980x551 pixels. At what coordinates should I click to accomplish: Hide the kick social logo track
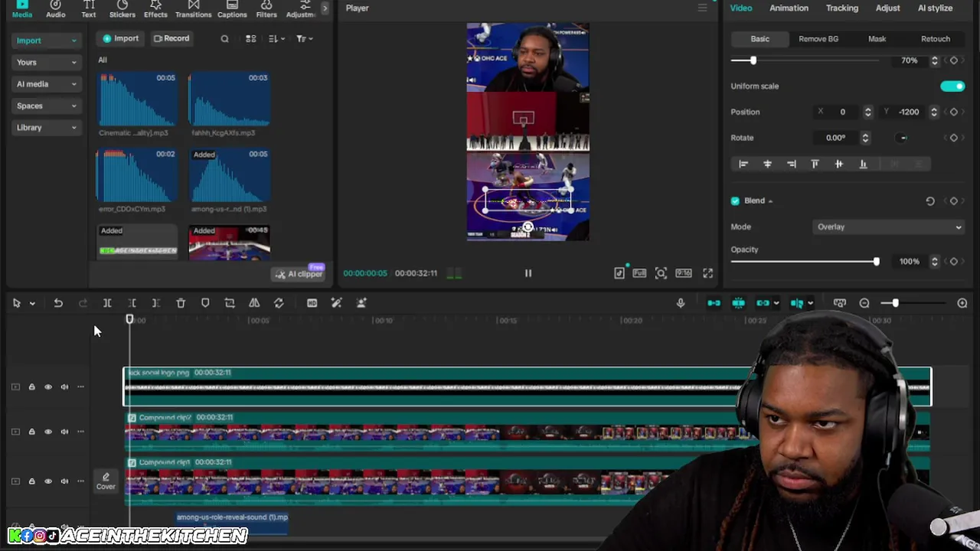[48, 387]
